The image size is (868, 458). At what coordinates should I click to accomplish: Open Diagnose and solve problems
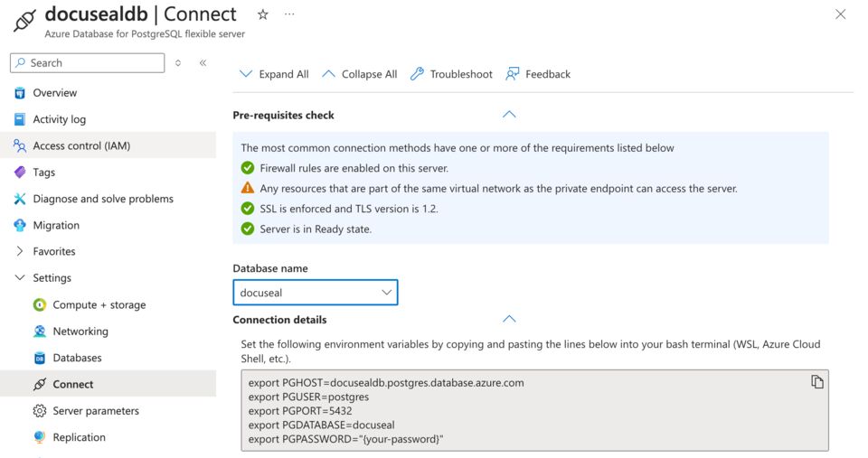(x=103, y=199)
